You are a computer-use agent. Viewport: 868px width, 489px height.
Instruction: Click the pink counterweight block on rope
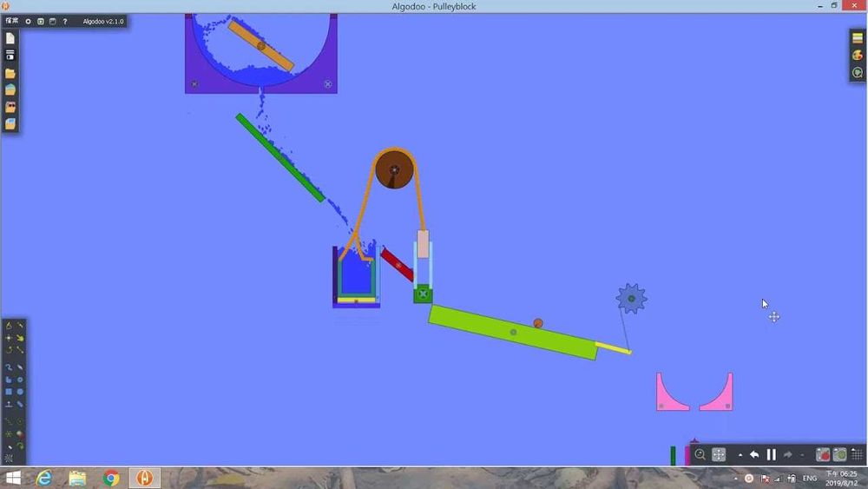(x=423, y=244)
